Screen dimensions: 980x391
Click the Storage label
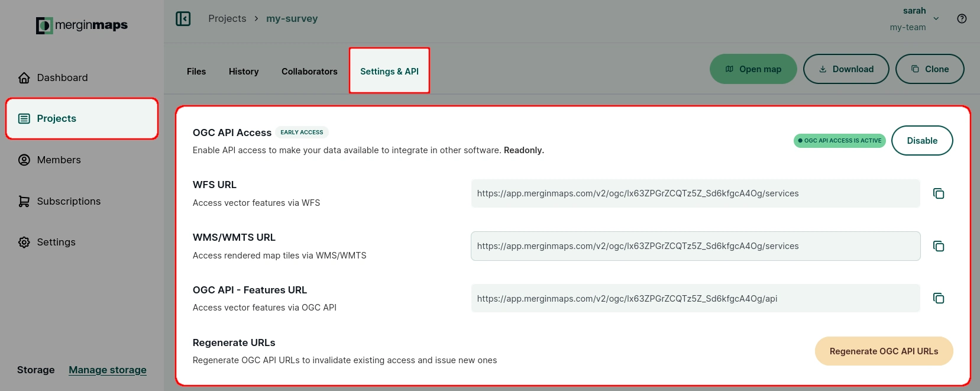pos(35,370)
